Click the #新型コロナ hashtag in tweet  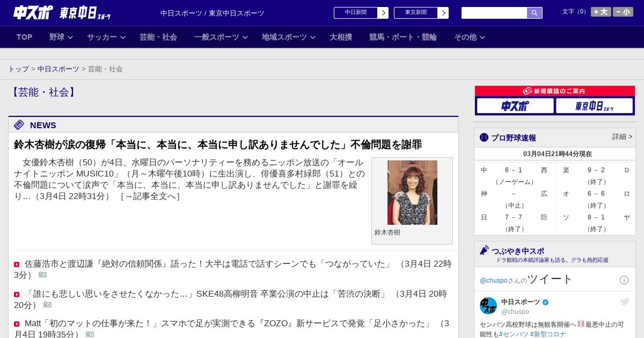click(548, 334)
